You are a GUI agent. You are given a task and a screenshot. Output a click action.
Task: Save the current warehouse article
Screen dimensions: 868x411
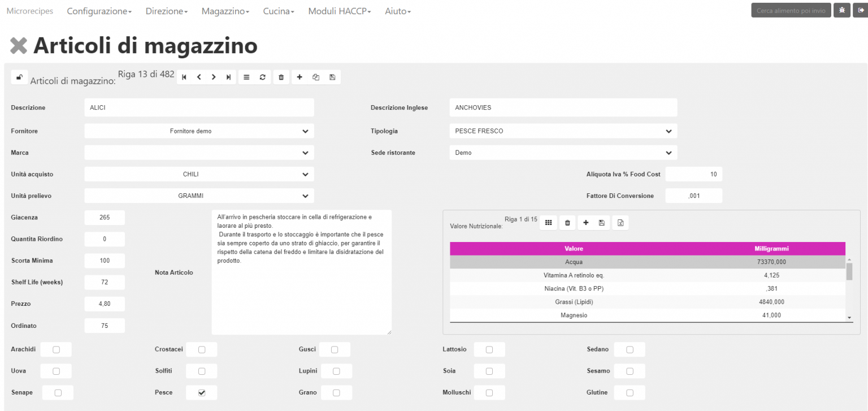pos(332,77)
